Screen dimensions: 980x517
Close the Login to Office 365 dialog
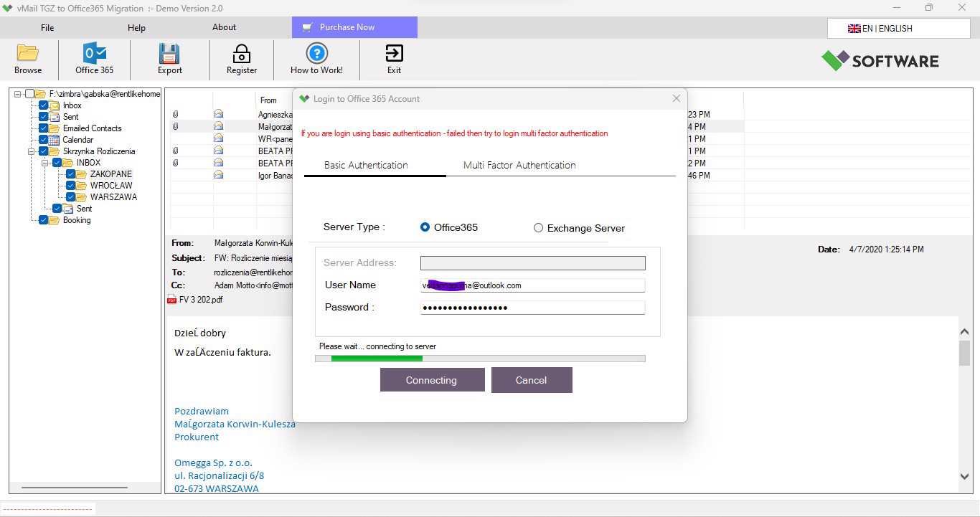pyautogui.click(x=676, y=98)
